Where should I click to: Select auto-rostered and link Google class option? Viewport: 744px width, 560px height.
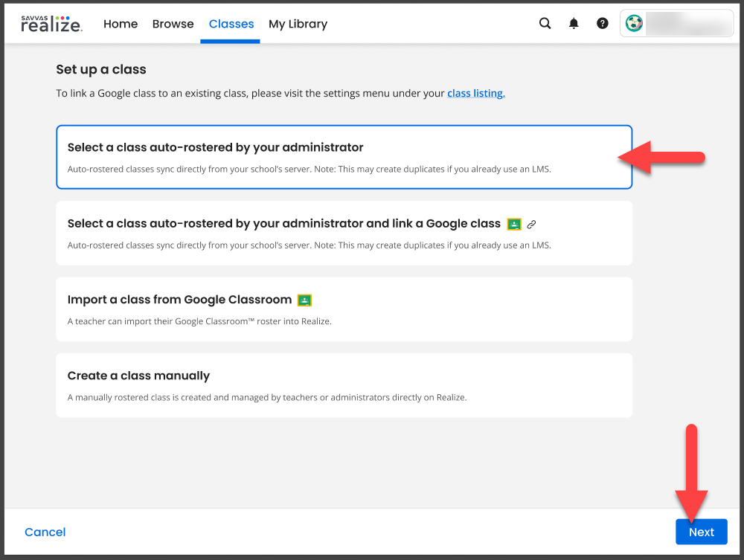point(344,234)
